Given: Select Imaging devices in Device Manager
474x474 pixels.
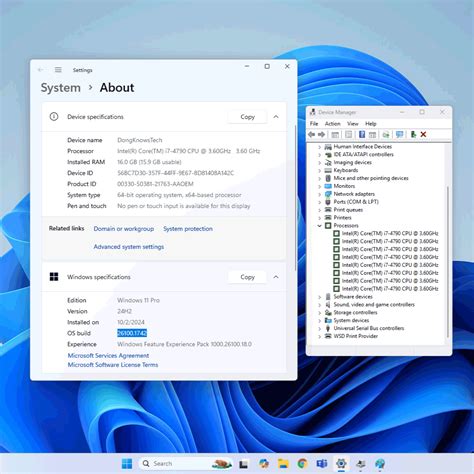Looking at the screenshot, I should [352, 162].
